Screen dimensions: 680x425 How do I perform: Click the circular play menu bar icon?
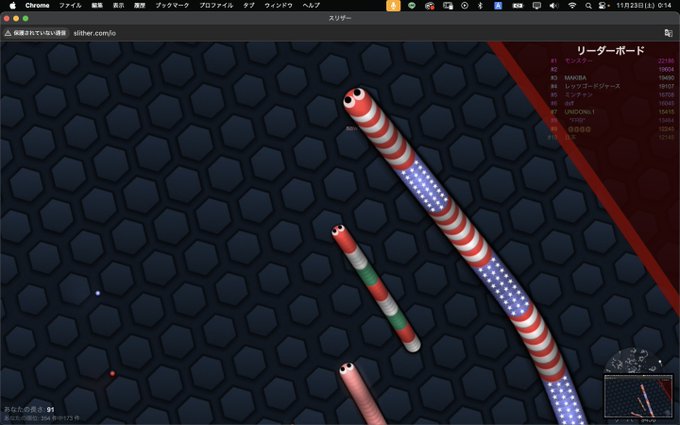(464, 6)
